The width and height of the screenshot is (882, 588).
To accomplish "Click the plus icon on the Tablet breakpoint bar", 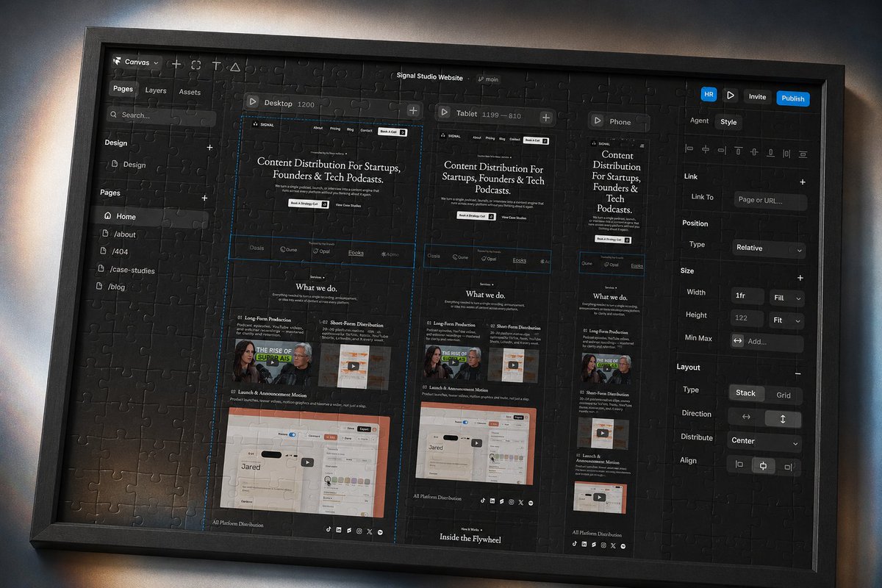I will (x=546, y=117).
